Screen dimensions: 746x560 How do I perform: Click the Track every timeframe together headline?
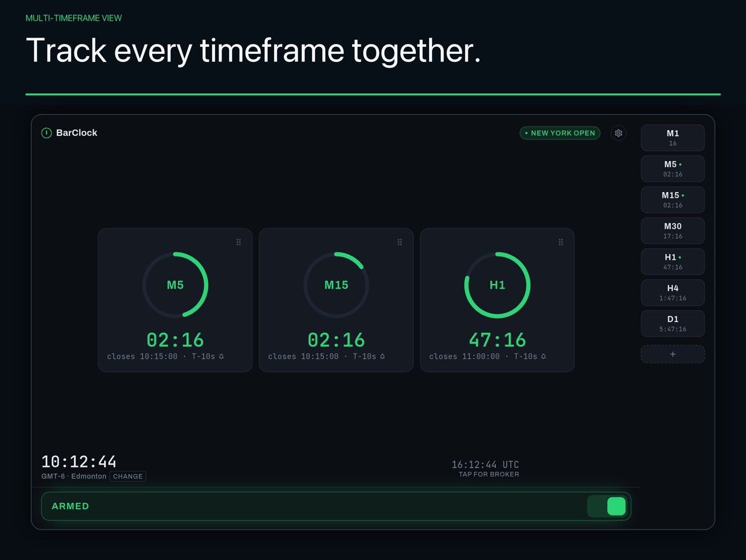253,50
